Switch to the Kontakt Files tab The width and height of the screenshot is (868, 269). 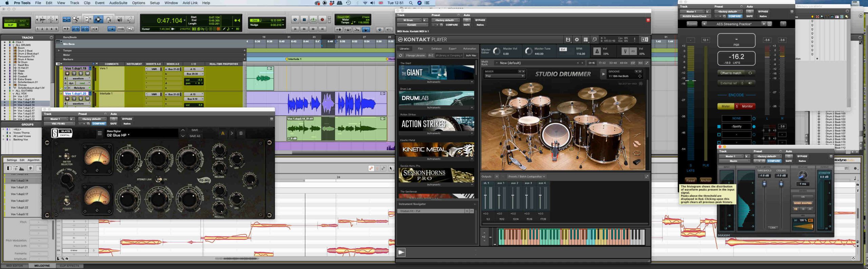(420, 49)
